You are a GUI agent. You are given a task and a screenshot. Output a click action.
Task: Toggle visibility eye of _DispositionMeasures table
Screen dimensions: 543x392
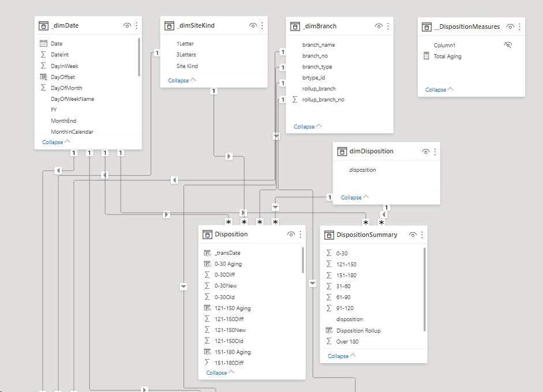click(x=510, y=27)
